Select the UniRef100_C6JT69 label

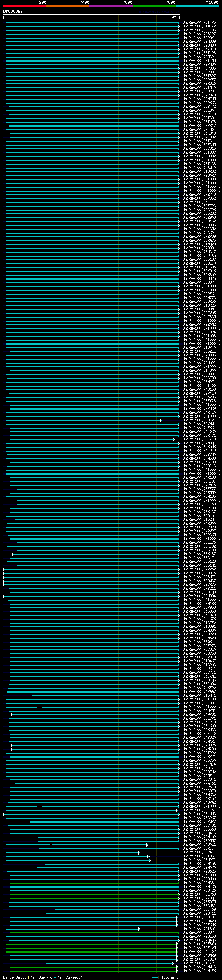point(199,909)
